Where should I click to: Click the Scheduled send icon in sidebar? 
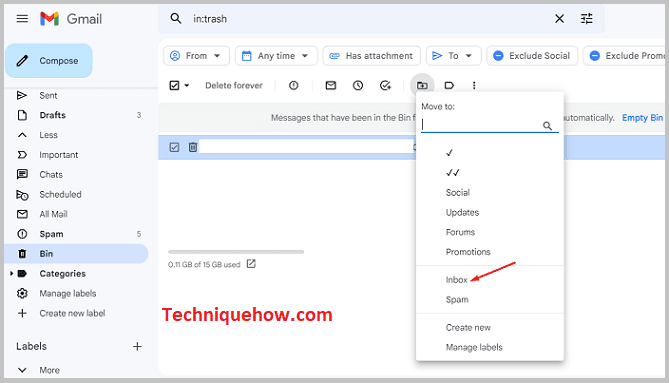(x=22, y=194)
